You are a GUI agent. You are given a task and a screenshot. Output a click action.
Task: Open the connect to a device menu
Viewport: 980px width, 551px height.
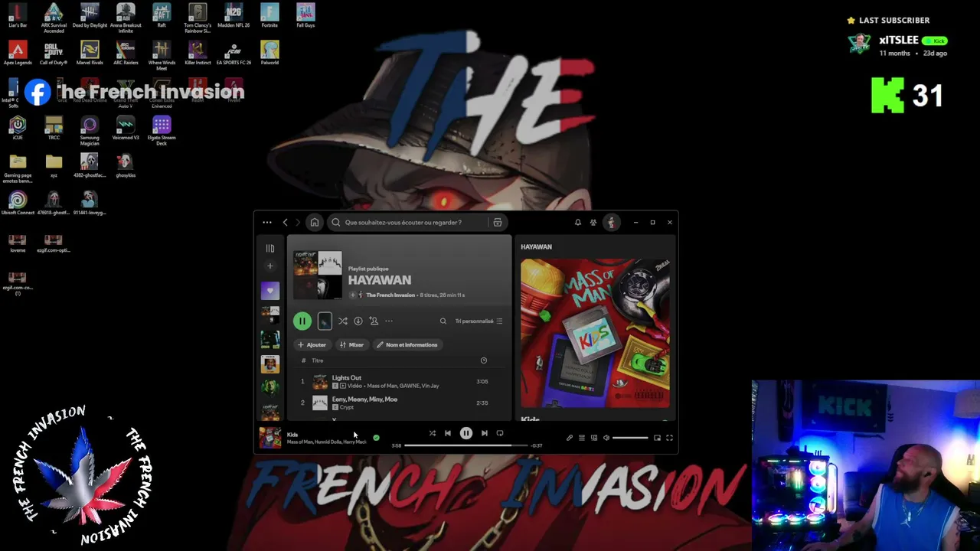click(x=594, y=438)
